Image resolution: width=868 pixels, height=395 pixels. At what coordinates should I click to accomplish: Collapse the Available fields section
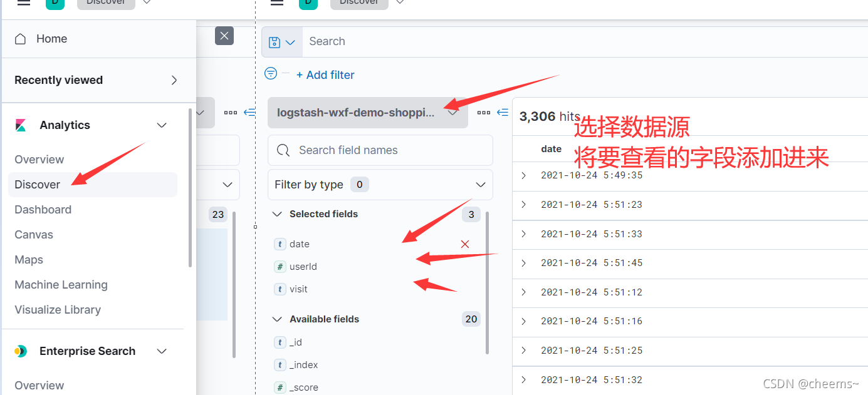click(x=277, y=319)
